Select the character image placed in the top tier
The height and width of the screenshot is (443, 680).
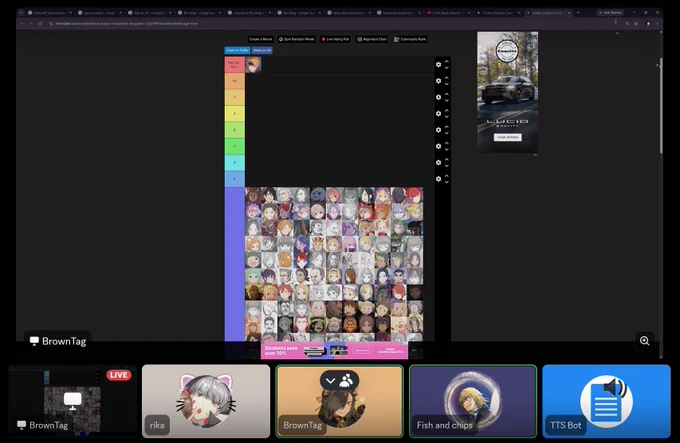(253, 65)
